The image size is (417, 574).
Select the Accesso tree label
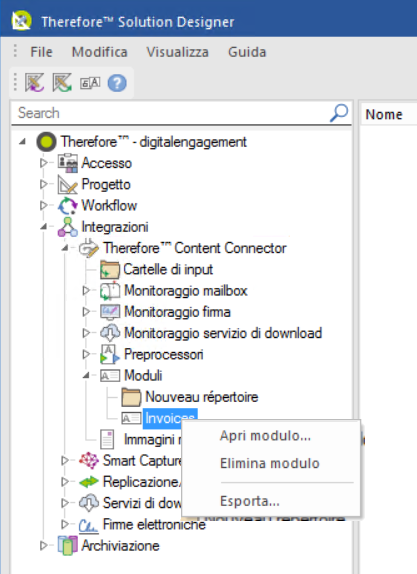click(x=107, y=163)
